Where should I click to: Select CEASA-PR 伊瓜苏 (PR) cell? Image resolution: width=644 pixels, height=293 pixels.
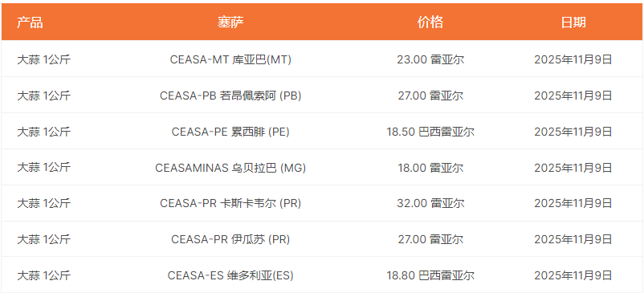click(230, 239)
